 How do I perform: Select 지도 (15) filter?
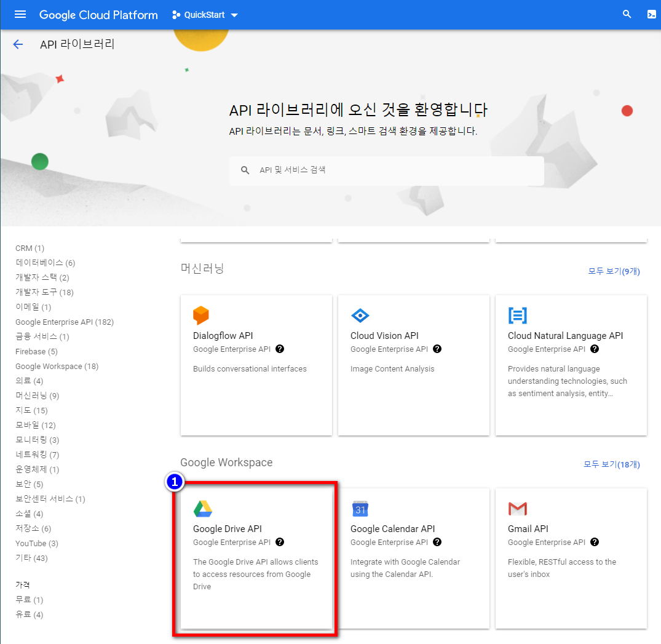tap(31, 410)
